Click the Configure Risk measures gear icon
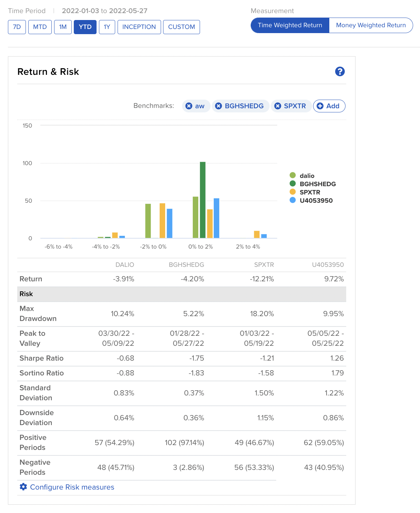The width and height of the screenshot is (420, 513). click(23, 486)
